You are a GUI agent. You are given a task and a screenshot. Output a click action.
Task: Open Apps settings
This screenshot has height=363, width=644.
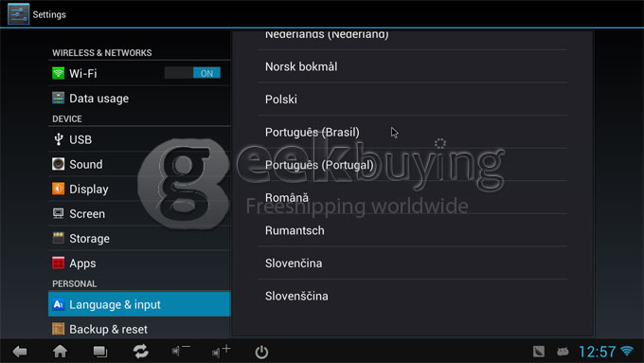[139, 263]
